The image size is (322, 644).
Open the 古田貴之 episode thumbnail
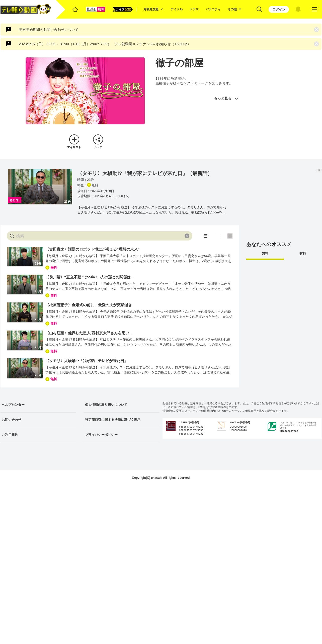point(25,257)
